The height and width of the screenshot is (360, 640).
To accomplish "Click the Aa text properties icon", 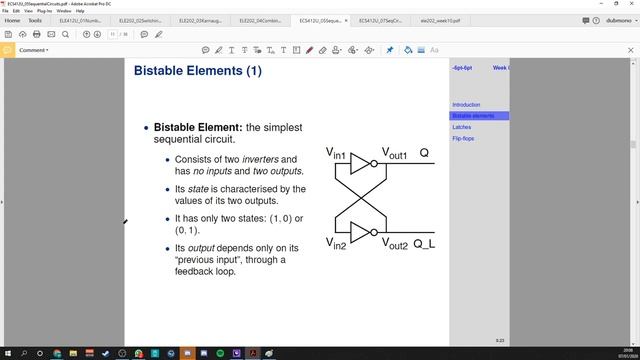I will point(434,50).
